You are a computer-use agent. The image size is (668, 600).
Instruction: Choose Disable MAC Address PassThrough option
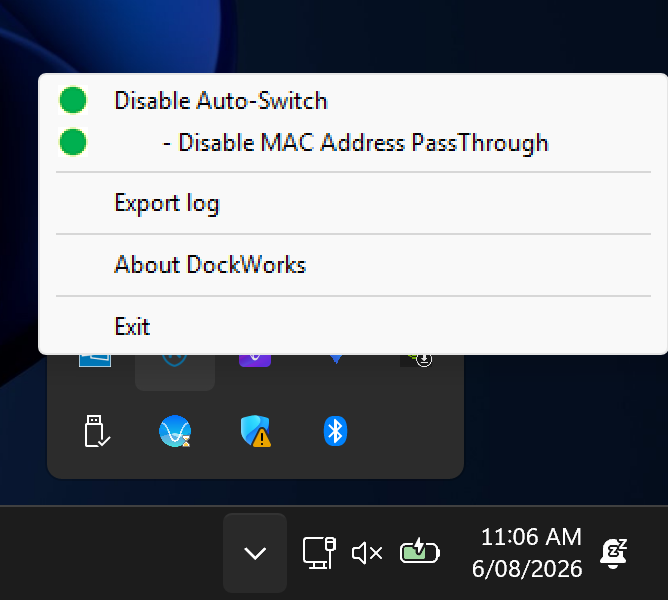coord(353,142)
